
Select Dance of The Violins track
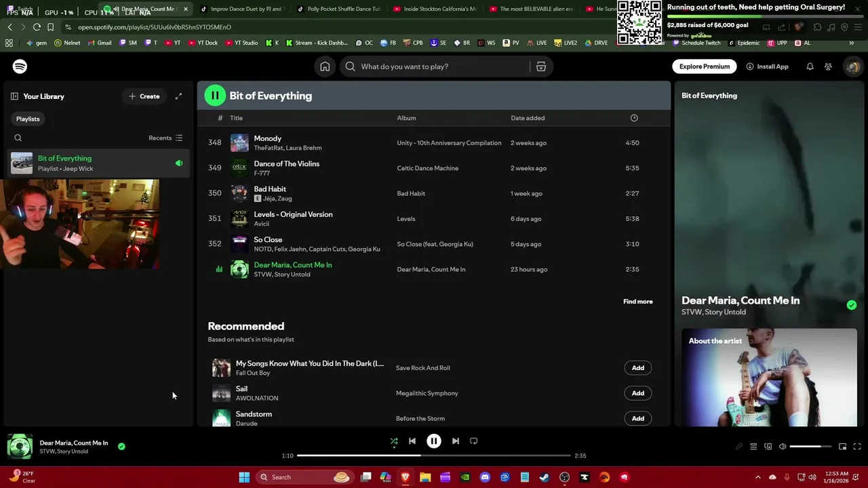434,168
